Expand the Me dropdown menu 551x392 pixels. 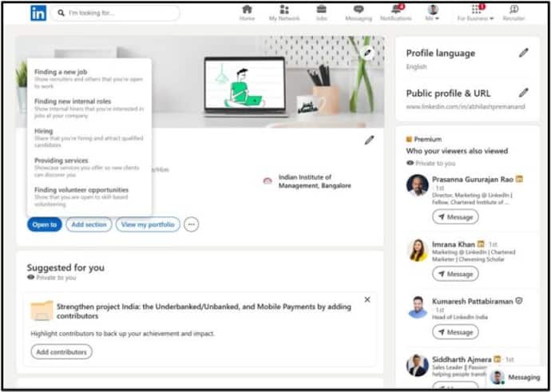click(x=433, y=13)
